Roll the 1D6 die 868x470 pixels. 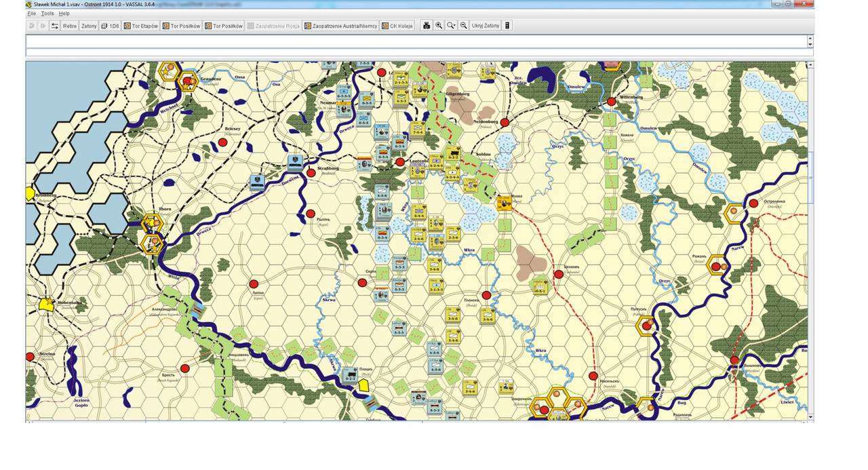110,26
